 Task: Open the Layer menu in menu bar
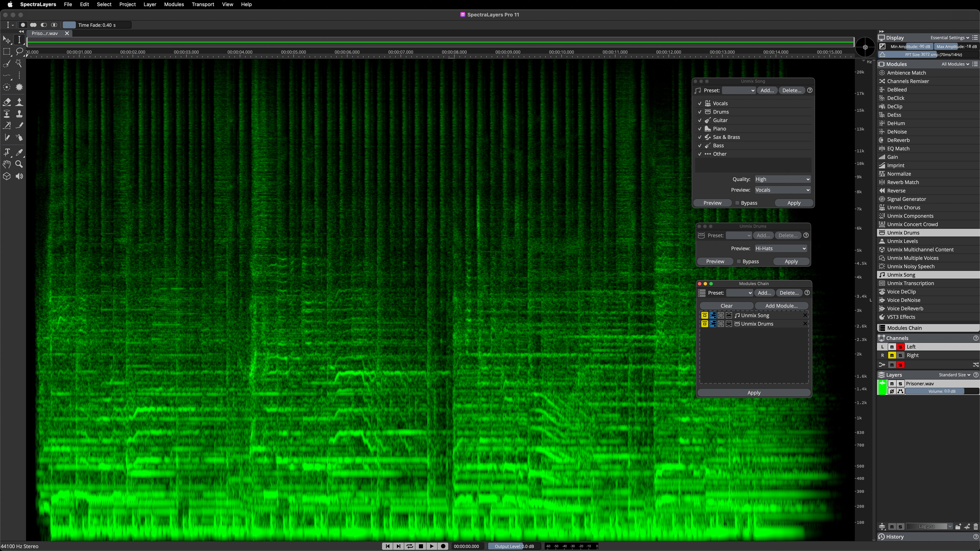coord(149,5)
